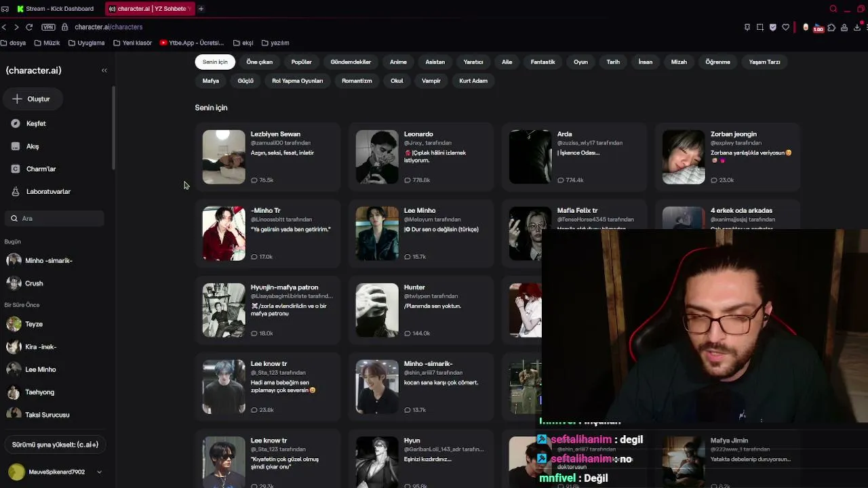Select the Anime category tab
Image resolution: width=868 pixels, height=488 pixels.
[x=398, y=62]
